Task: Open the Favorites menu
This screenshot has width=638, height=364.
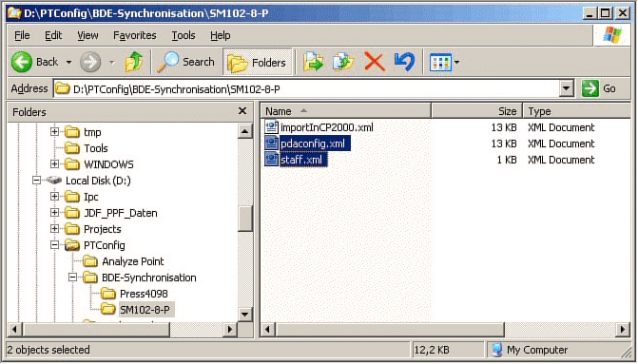Action: pos(135,36)
